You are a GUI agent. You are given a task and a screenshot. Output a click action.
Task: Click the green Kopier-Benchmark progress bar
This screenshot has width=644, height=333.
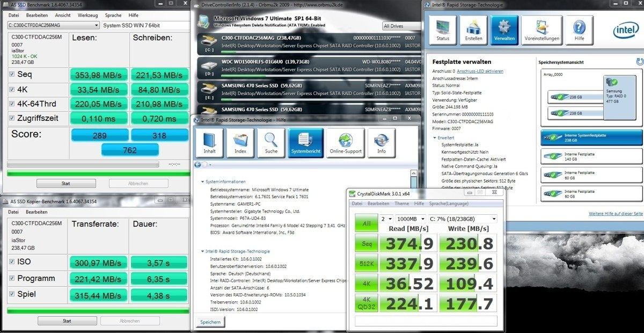[98, 310]
